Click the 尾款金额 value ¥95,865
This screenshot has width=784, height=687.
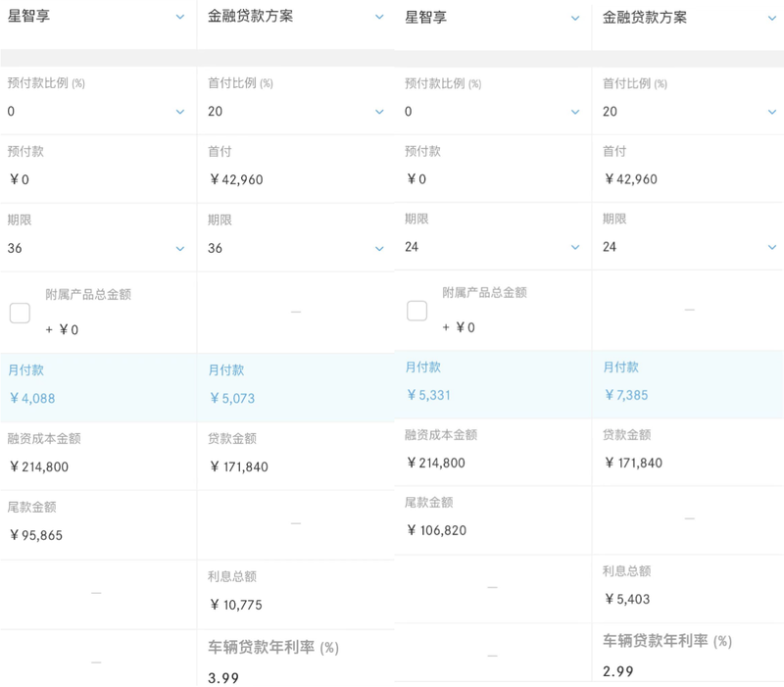[x=39, y=535]
